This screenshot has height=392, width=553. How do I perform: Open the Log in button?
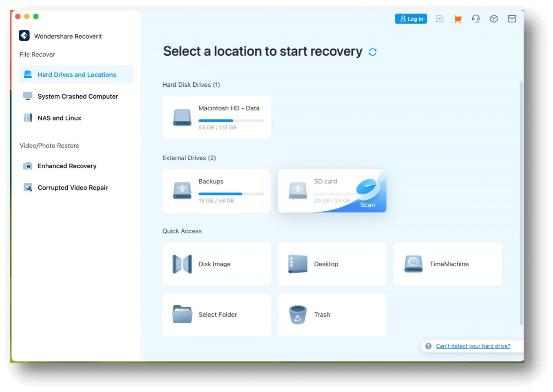(411, 18)
